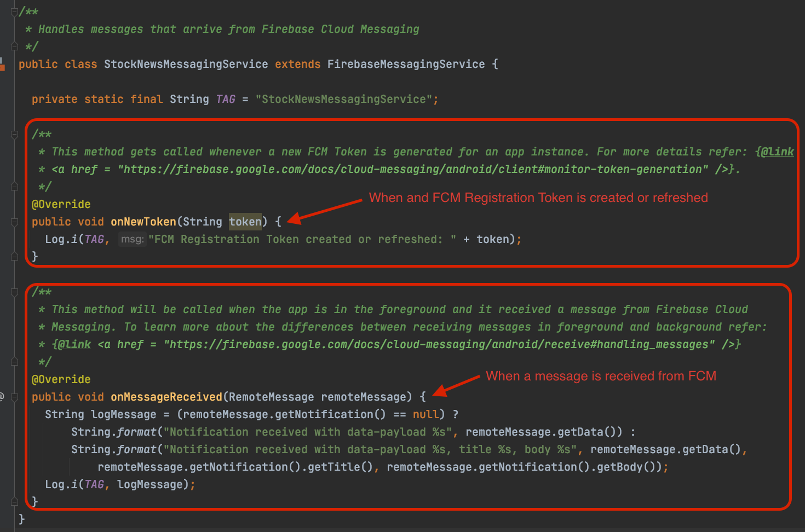Click the FirebaseMessagingService superclass name
The height and width of the screenshot is (532, 805).
(406, 64)
